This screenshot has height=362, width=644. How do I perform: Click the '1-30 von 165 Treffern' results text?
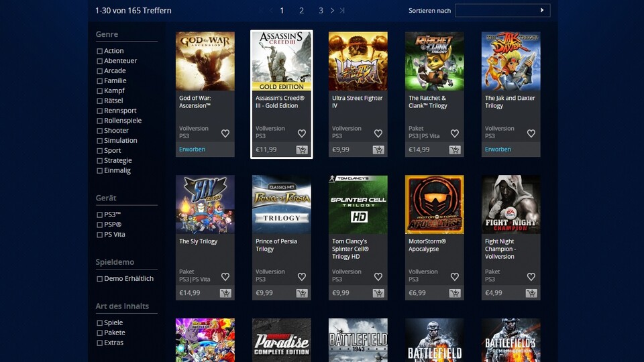tap(133, 11)
